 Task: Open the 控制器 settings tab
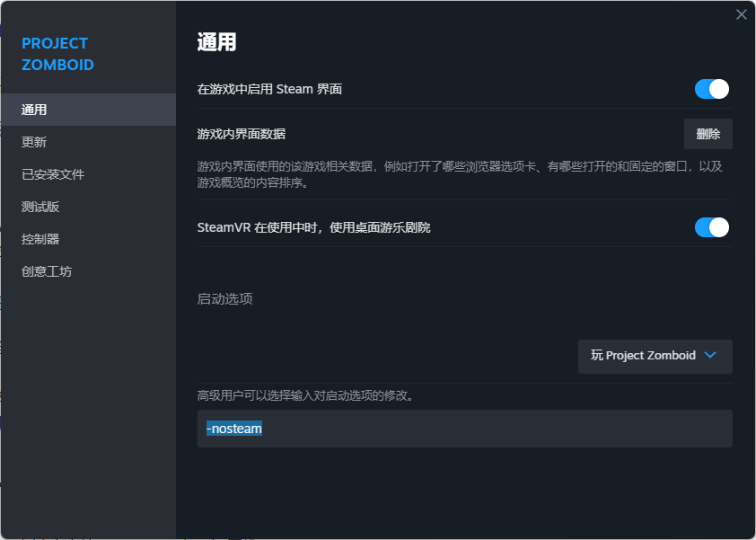[x=88, y=239]
